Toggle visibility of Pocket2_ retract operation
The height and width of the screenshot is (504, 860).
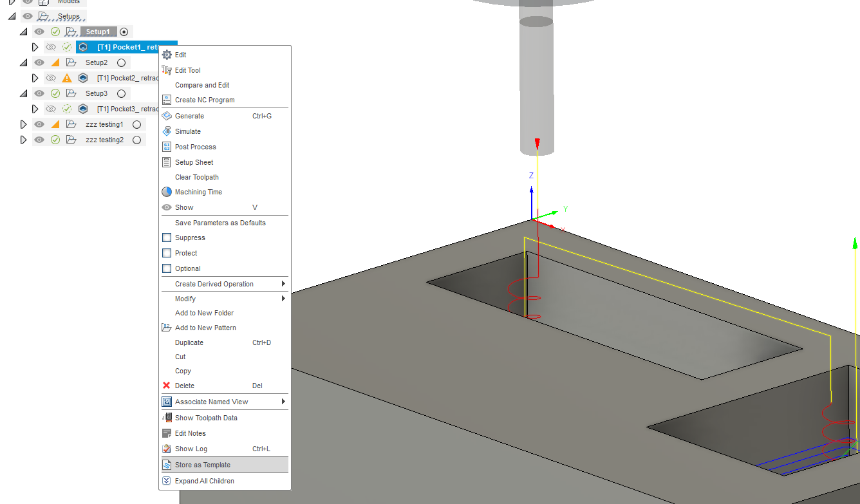pyautogui.click(x=50, y=77)
